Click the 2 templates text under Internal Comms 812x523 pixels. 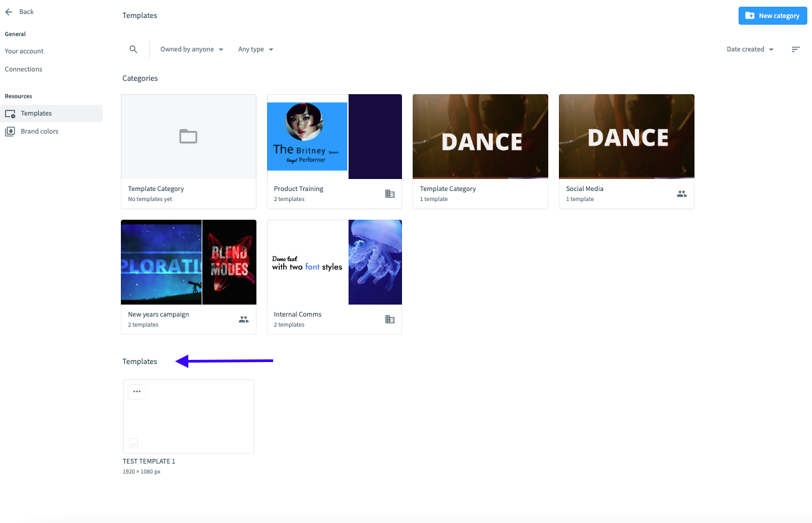(x=289, y=325)
